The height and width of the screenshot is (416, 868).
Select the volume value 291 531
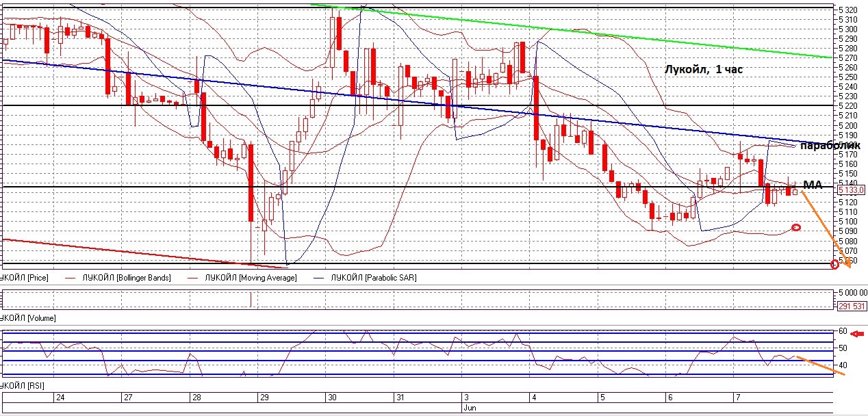pos(851,307)
